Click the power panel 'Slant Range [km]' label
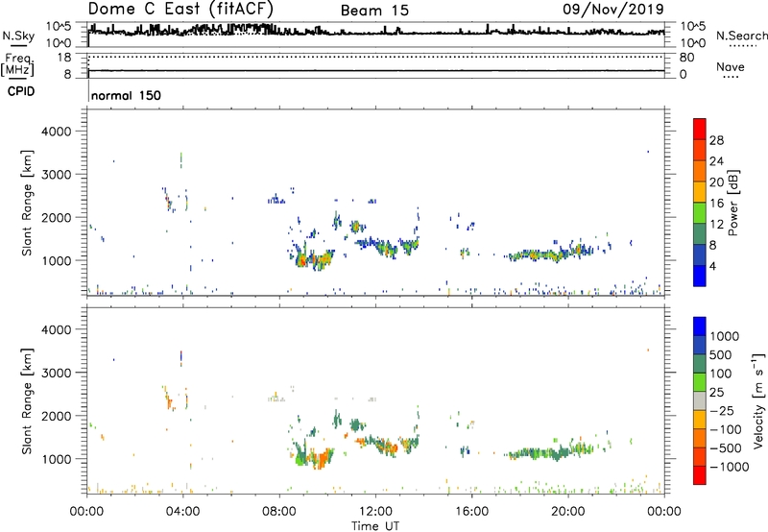This screenshot has height=532, width=768. tap(27, 203)
